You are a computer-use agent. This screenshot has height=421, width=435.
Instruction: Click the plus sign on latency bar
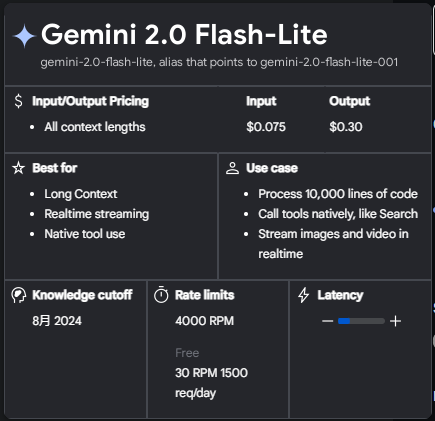395,321
